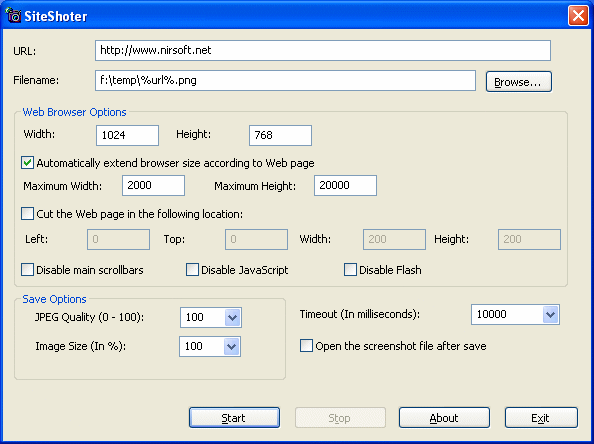This screenshot has width=594, height=444.
Task: Click the browser Height field showing 768
Action: [x=280, y=135]
